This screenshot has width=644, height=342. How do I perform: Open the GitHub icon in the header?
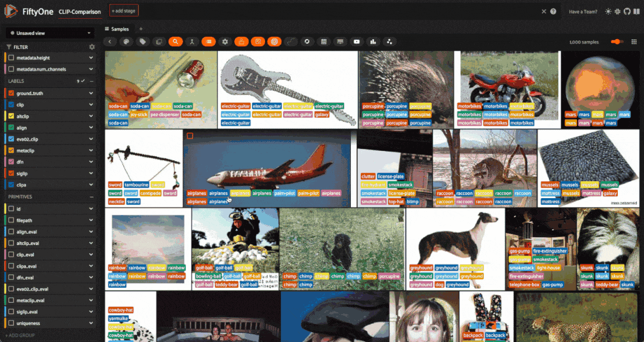click(x=627, y=12)
